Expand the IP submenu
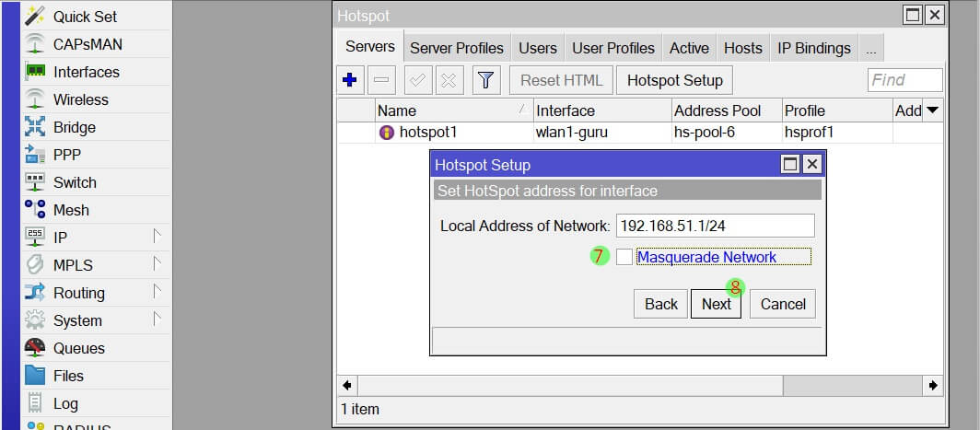980x430 pixels. pyautogui.click(x=157, y=238)
